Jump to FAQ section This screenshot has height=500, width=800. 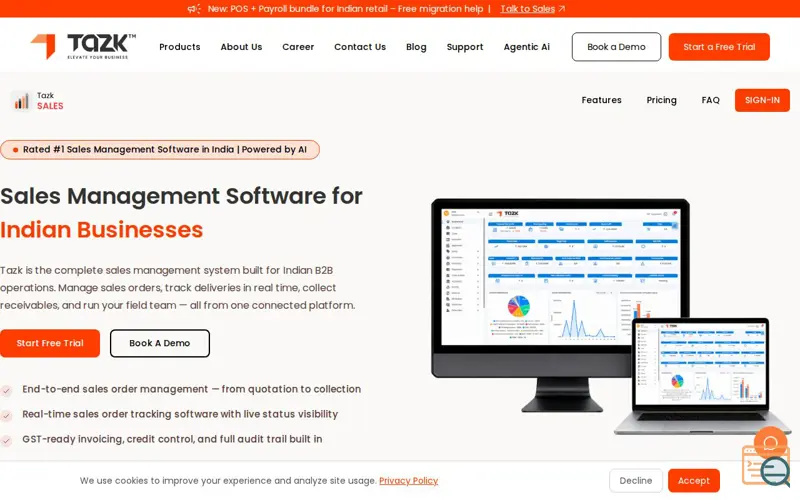(x=710, y=100)
